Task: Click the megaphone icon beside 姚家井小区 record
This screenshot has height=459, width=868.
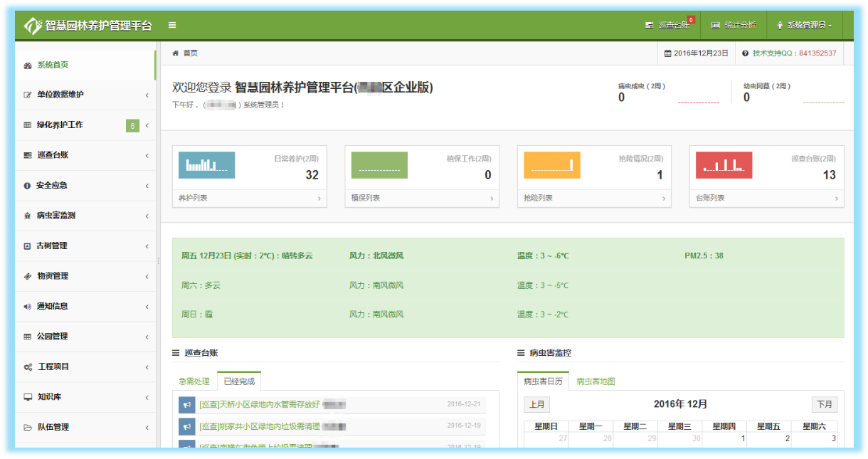Action: tap(186, 428)
